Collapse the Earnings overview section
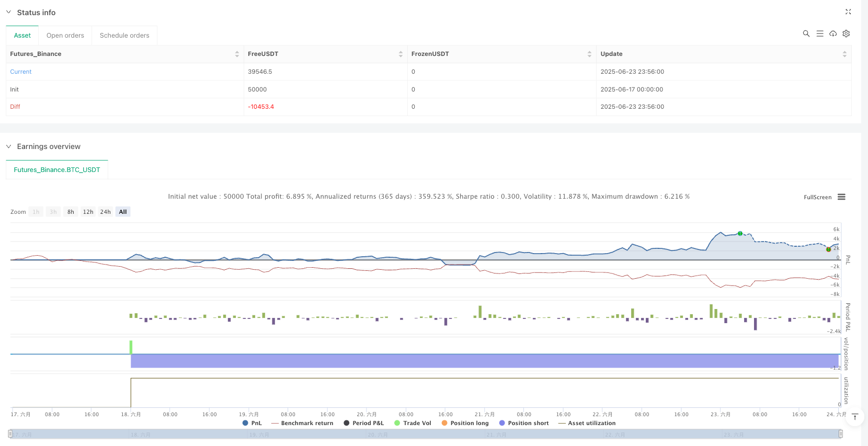This screenshot has width=868, height=446. [x=8, y=146]
